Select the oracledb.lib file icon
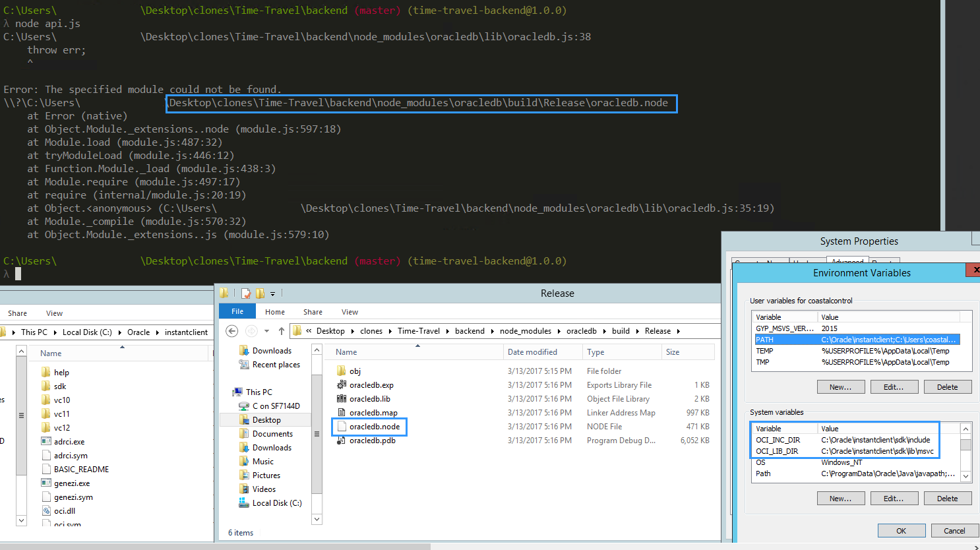Screen dimensions: 980x550 click(341, 399)
